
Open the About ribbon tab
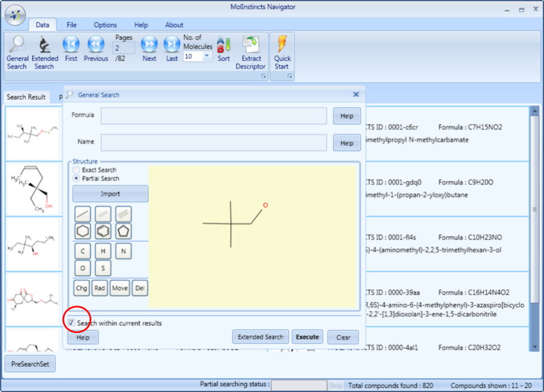pos(174,24)
